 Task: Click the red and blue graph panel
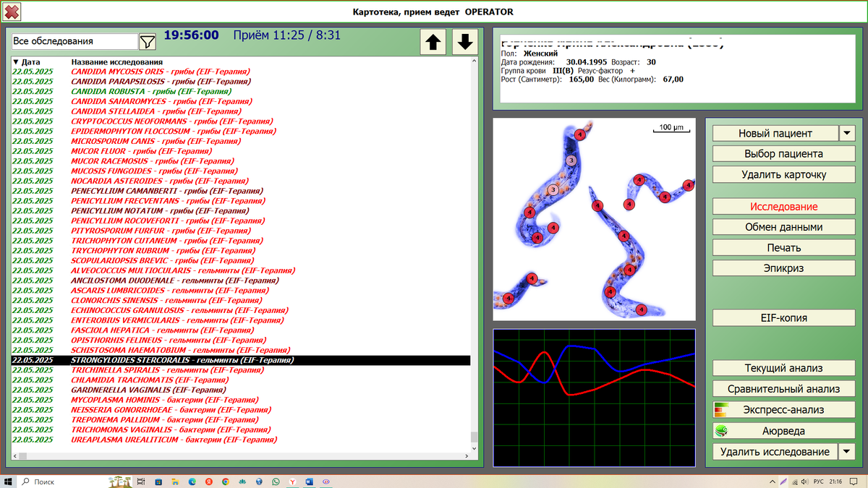pos(594,398)
